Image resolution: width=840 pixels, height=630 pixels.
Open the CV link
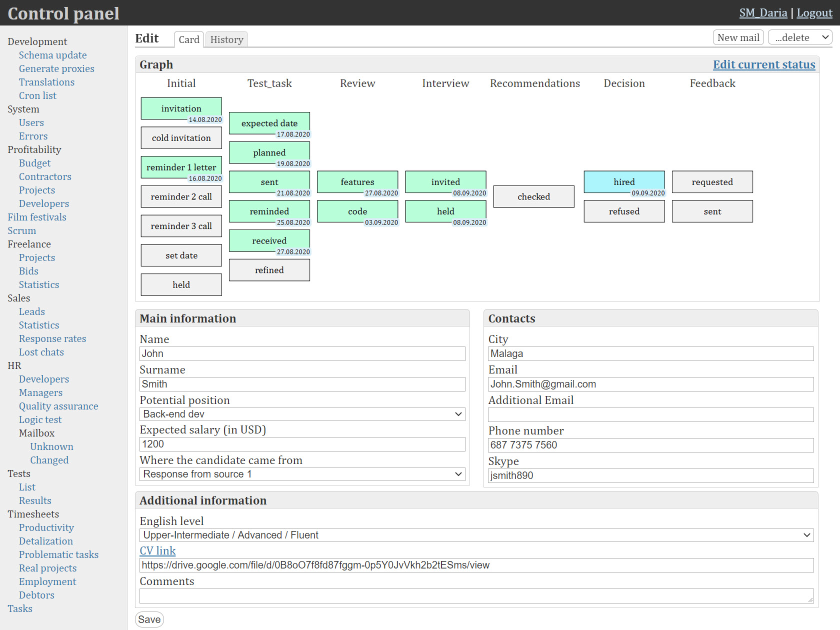pos(157,550)
